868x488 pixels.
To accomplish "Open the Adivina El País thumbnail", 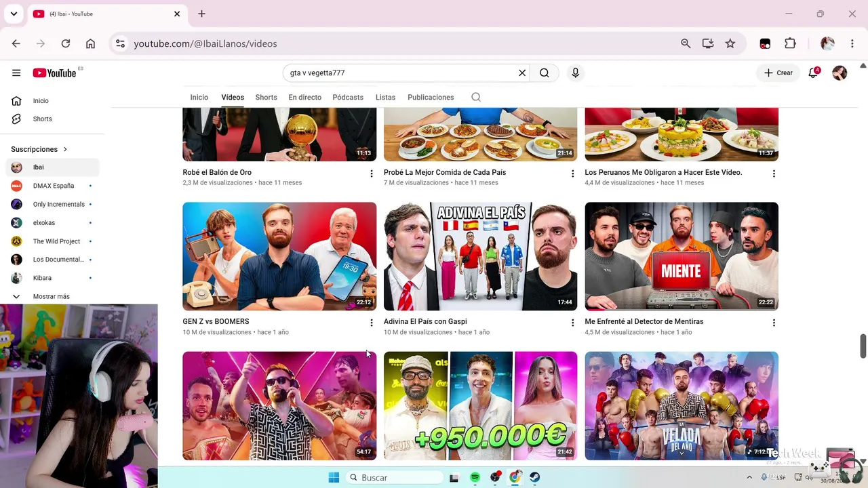I will tap(480, 256).
